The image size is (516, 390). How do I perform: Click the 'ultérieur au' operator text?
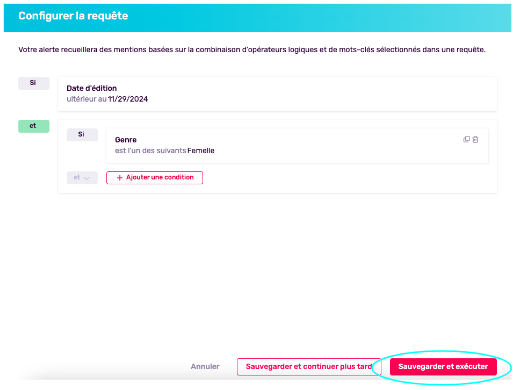[86, 99]
